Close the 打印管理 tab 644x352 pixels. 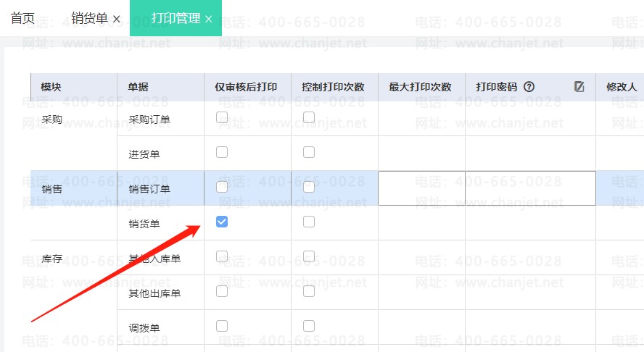209,20
